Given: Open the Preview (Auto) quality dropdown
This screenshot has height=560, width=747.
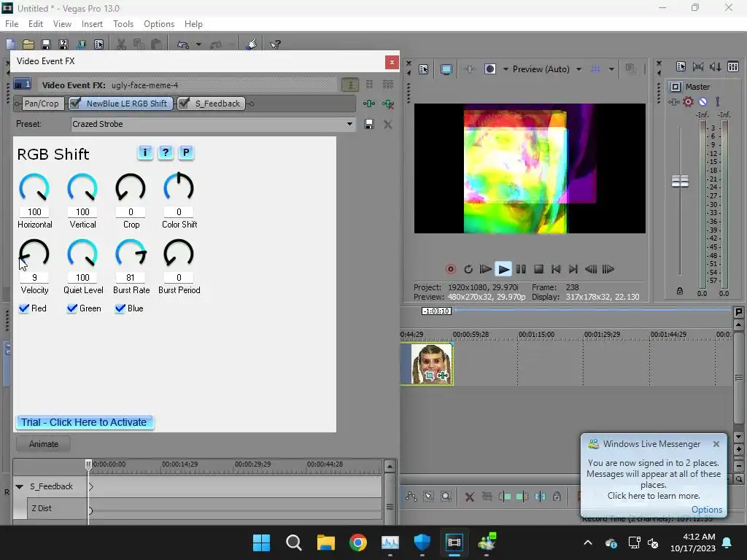Looking at the screenshot, I should tap(578, 69).
